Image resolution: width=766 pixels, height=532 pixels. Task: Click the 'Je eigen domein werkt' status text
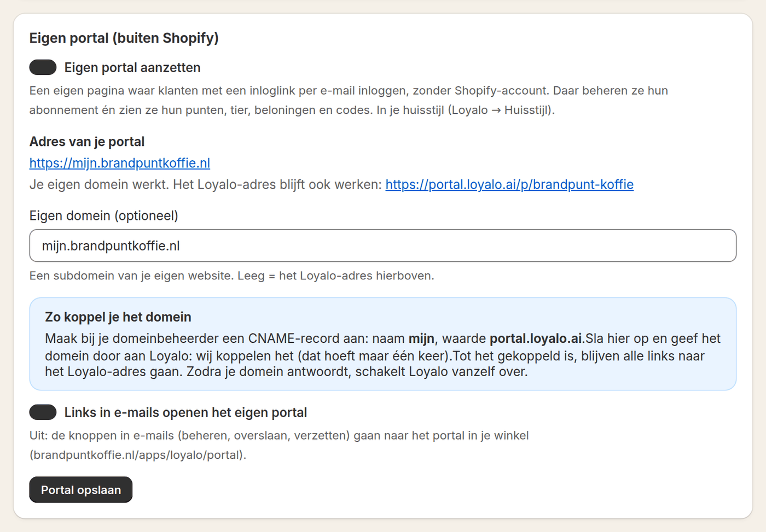point(100,184)
